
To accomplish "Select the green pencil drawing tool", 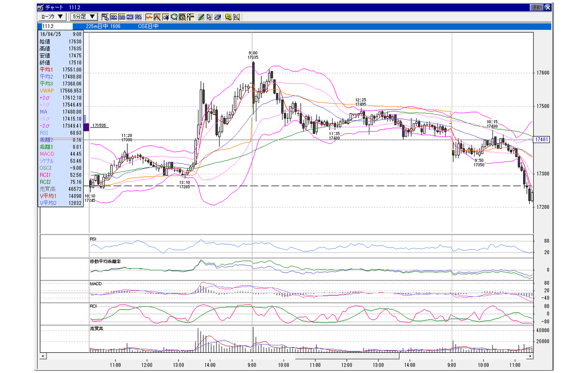I will tap(201, 17).
